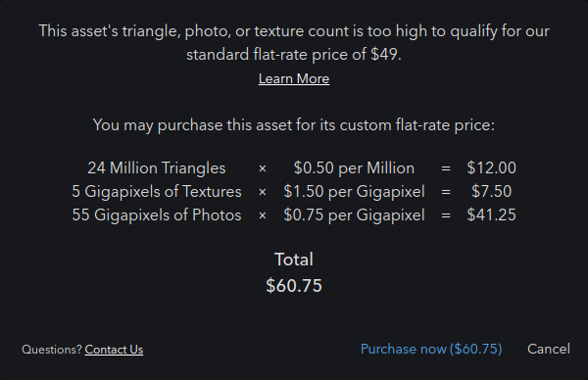Screen dimensions: 588x380
Task: Click the bold Total heading
Action: pos(294,260)
